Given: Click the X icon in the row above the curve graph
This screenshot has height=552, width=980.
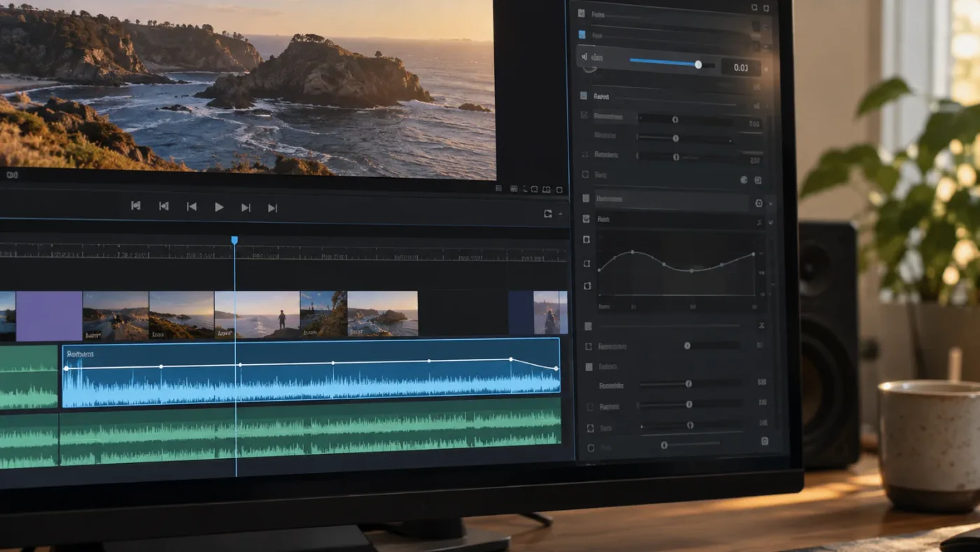Looking at the screenshot, I should pyautogui.click(x=759, y=222).
